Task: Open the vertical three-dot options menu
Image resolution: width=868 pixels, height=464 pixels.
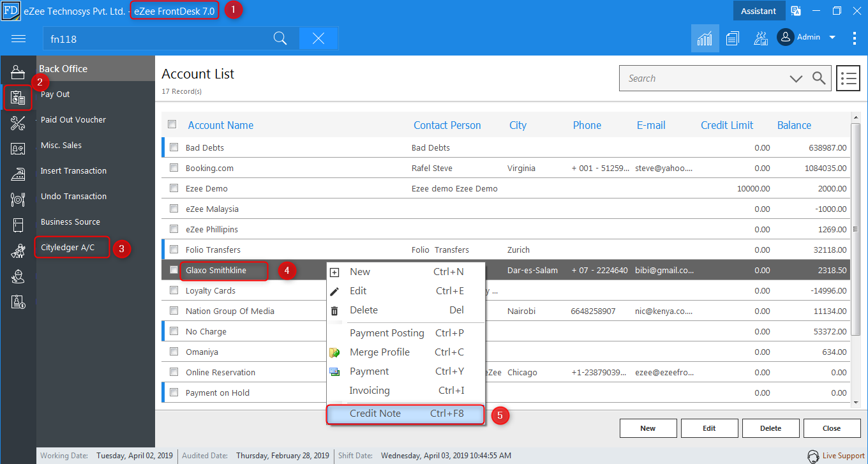Action: [855, 38]
